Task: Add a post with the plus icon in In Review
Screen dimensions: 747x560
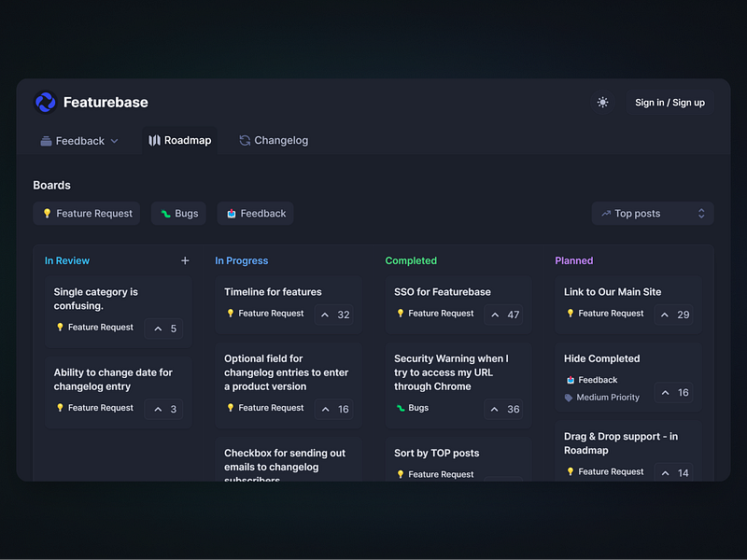Action: click(185, 260)
